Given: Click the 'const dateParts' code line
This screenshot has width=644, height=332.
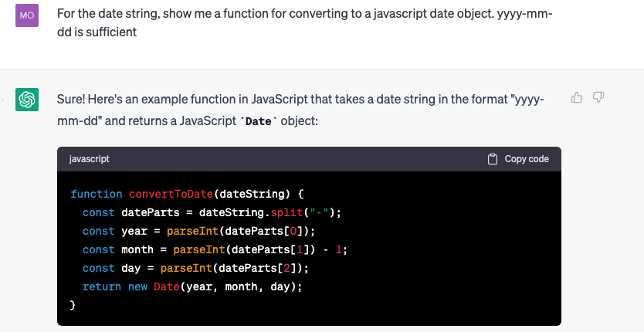Looking at the screenshot, I should pos(212,212).
